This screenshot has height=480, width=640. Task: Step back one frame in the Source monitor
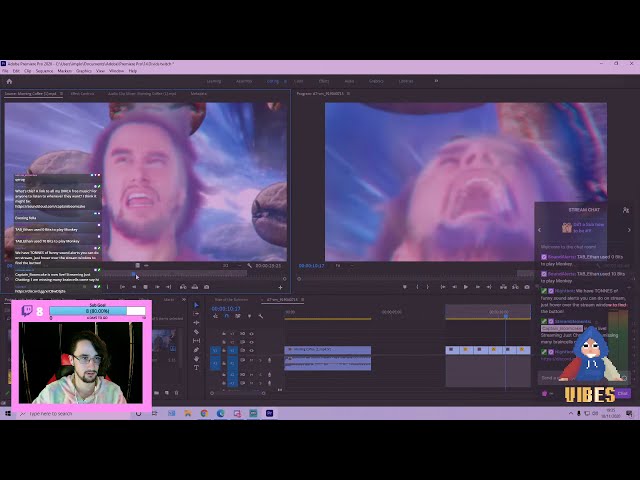tap(134, 287)
